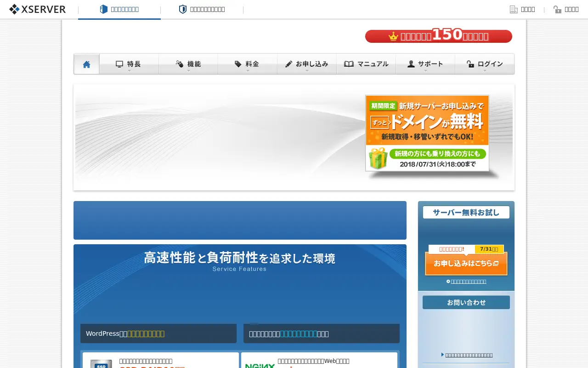Expand dropdown arrow under 特長
Viewport: 588px width, 368px height.
(x=129, y=71)
